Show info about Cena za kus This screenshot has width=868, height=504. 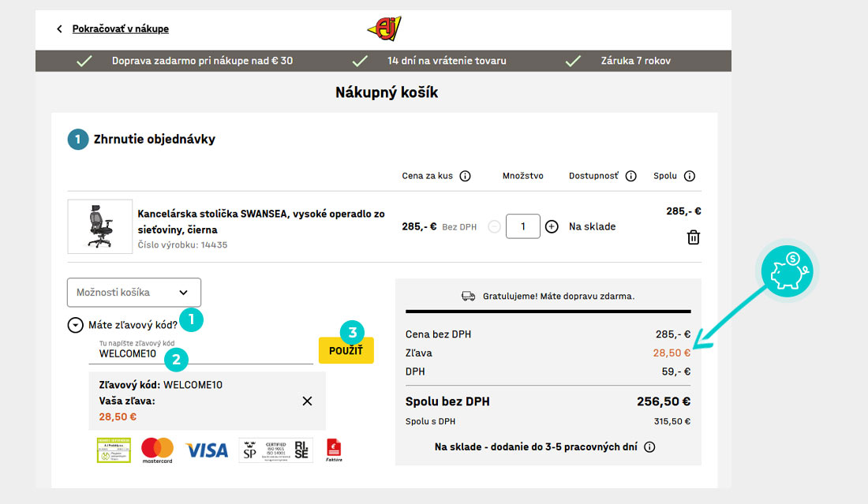coord(465,176)
